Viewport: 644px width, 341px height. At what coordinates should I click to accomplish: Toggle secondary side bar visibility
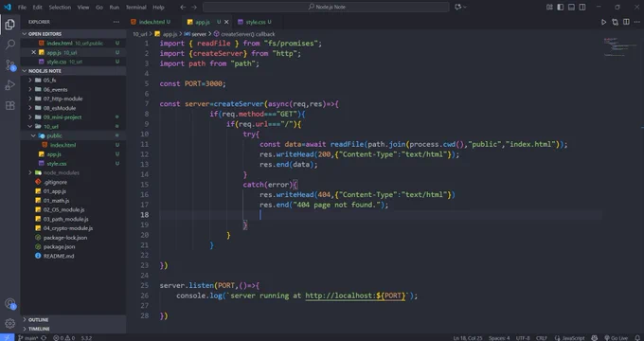tap(582, 7)
